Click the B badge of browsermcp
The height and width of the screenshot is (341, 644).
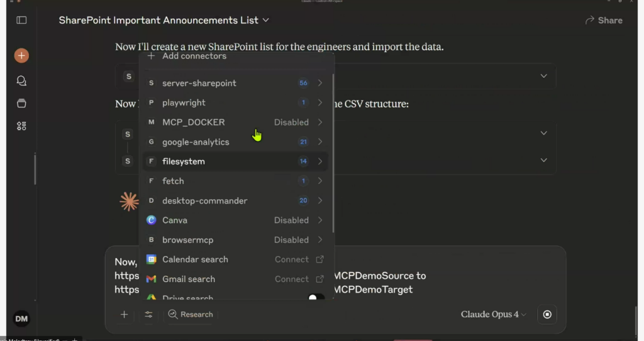point(151,240)
